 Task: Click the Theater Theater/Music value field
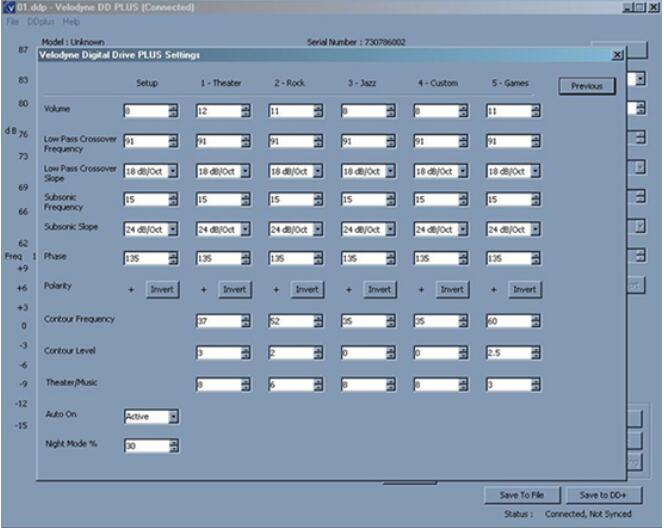point(219,384)
